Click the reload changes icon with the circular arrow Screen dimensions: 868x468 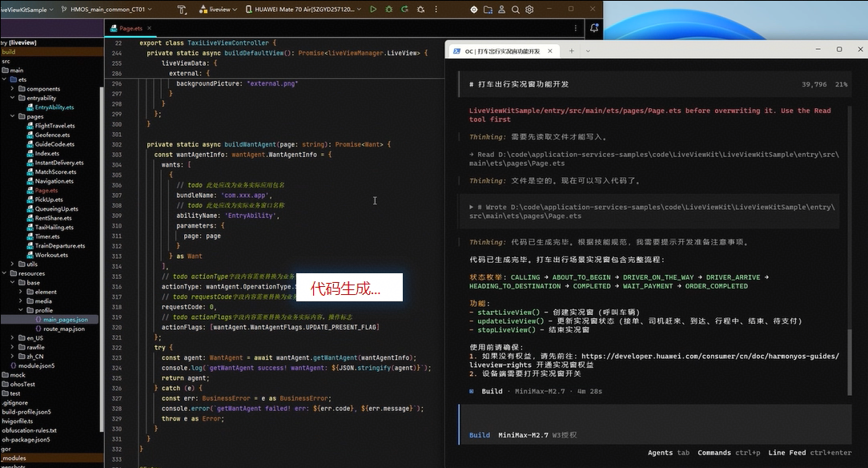point(404,10)
